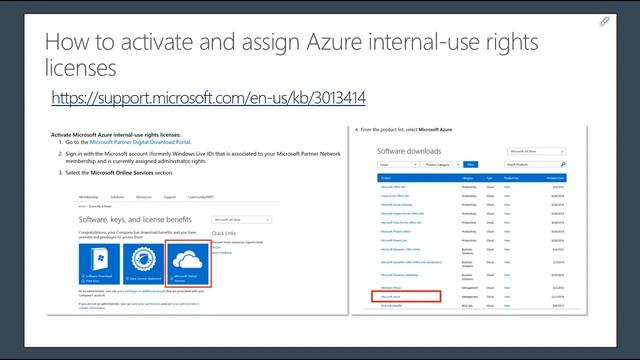Screen dimensions: 640x360
Task: Open the Community/MPC tab in the portal screenshot
Action: tap(200, 197)
